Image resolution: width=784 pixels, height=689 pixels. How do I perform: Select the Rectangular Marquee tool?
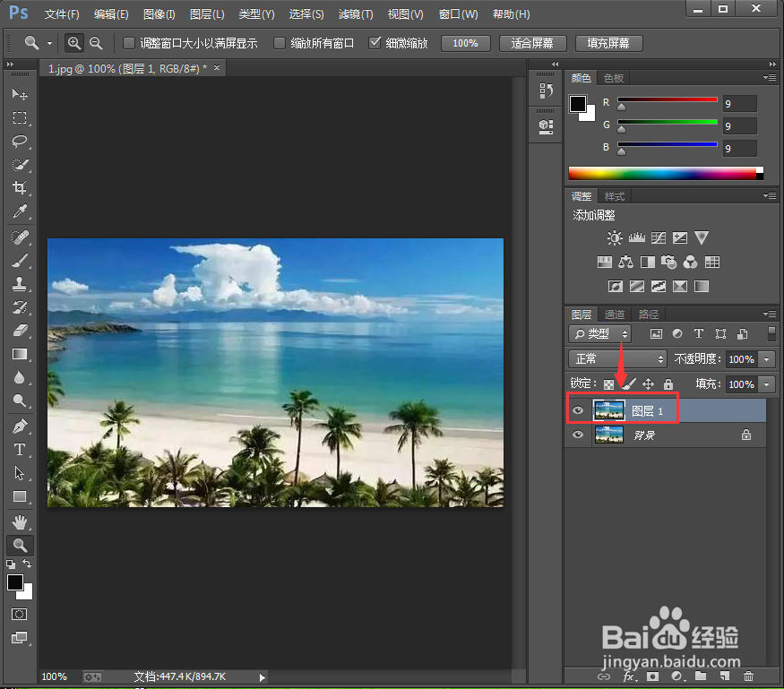(20, 117)
